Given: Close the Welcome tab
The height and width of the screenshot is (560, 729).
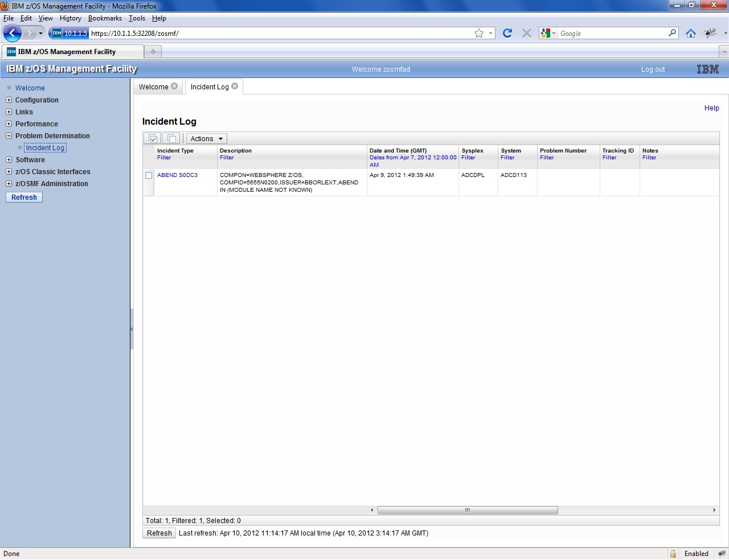Looking at the screenshot, I should point(174,87).
